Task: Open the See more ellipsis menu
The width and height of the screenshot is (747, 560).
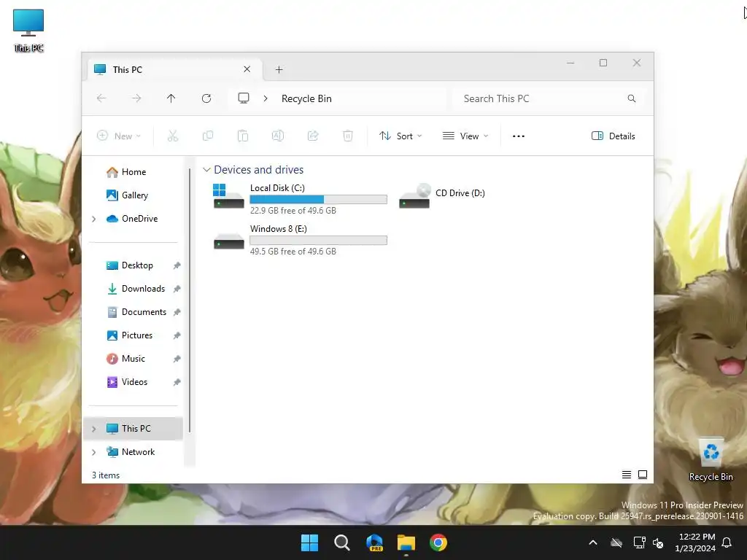Action: [519, 136]
